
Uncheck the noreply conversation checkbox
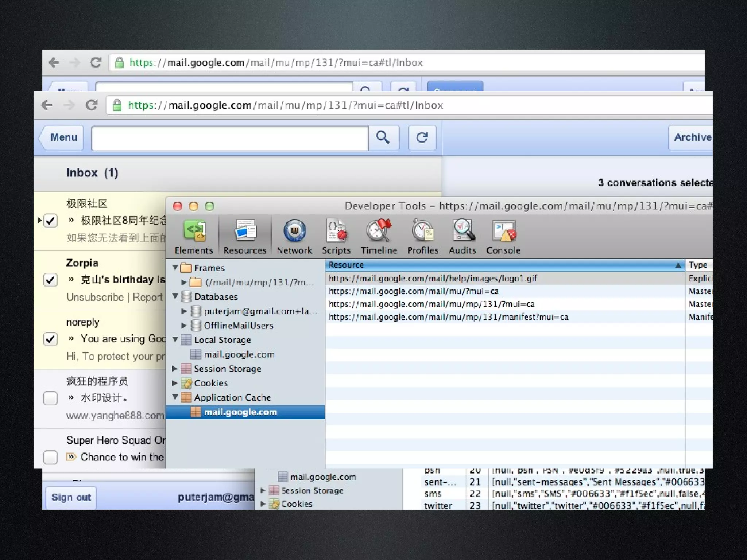[50, 339]
